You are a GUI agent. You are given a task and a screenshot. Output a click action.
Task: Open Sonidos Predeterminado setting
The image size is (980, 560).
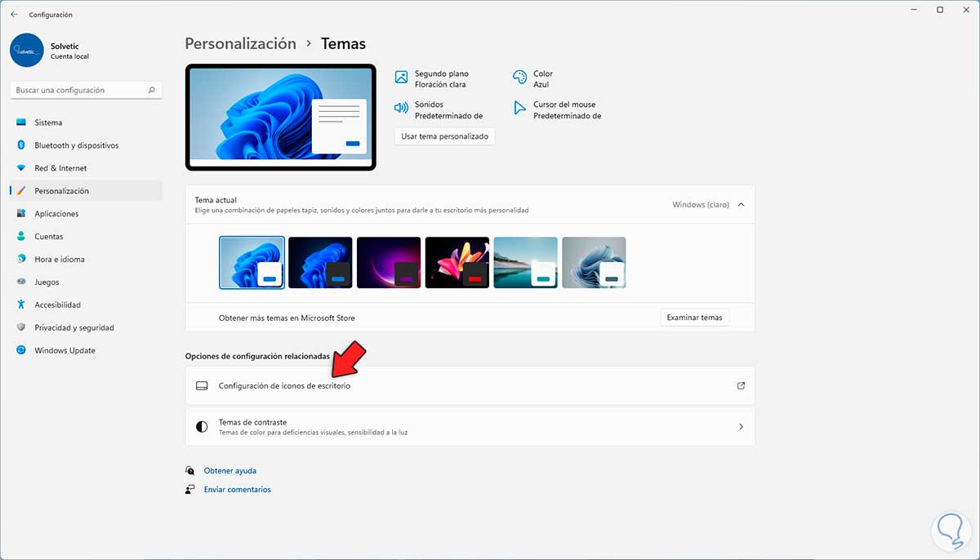pos(439,109)
